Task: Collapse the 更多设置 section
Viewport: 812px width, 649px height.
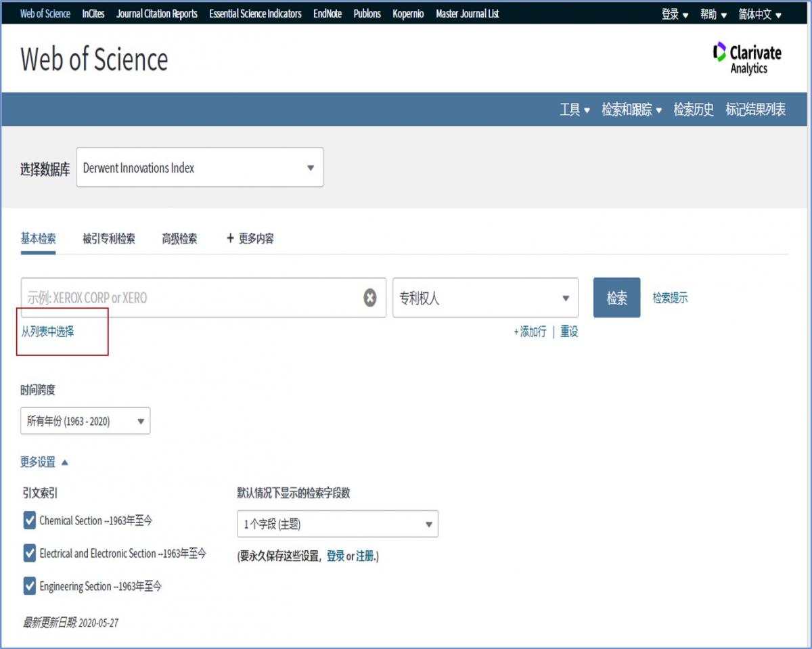Action: [x=44, y=462]
